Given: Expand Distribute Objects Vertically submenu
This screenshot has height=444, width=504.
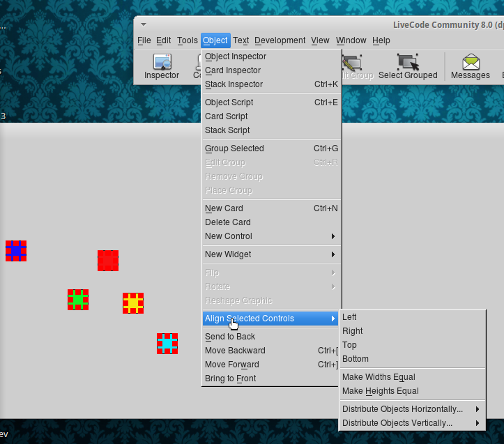Looking at the screenshot, I should coord(413,423).
